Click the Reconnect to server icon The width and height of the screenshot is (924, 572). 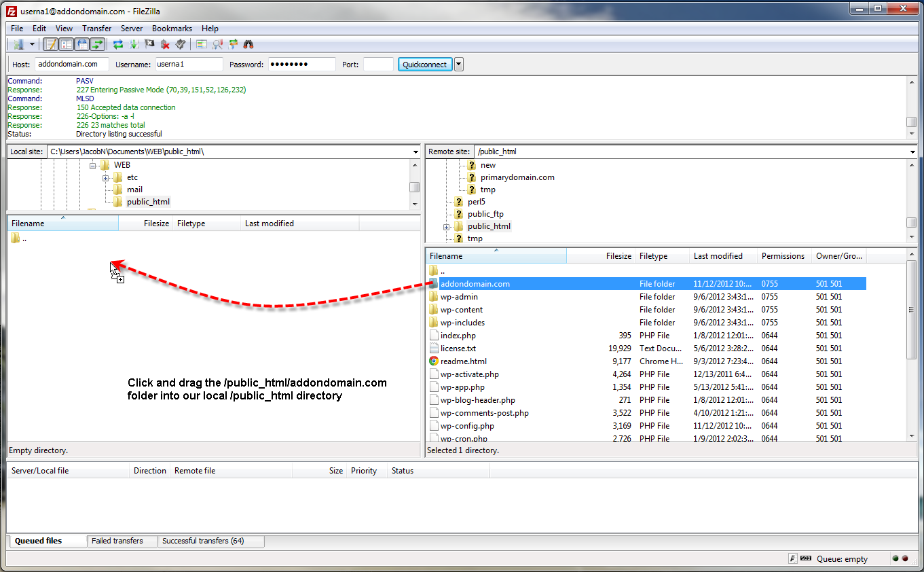pyautogui.click(x=180, y=45)
